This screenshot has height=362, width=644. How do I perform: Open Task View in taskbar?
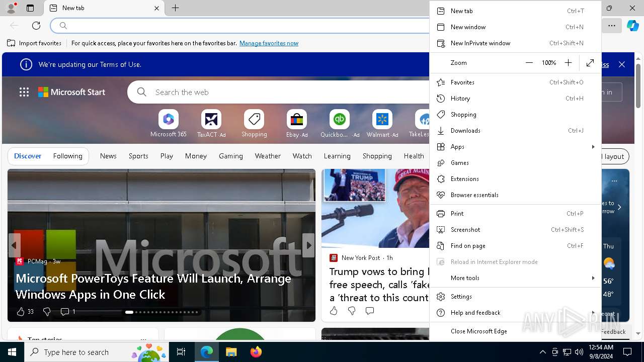click(x=182, y=352)
